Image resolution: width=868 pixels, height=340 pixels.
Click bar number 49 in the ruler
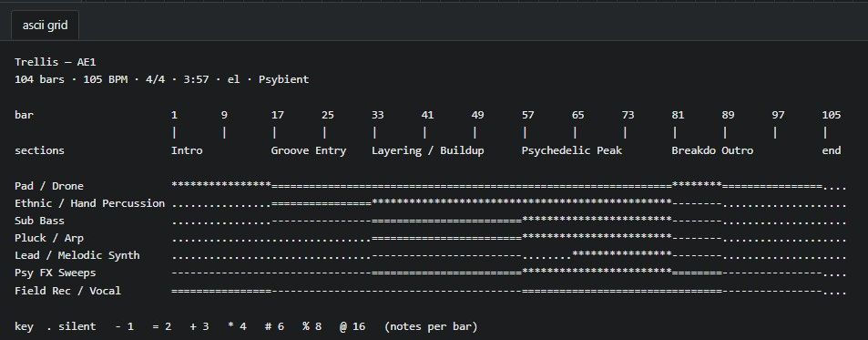pos(478,115)
